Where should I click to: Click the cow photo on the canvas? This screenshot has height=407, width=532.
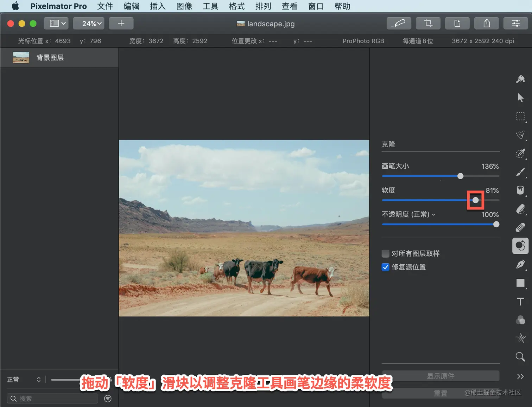pyautogui.click(x=244, y=228)
